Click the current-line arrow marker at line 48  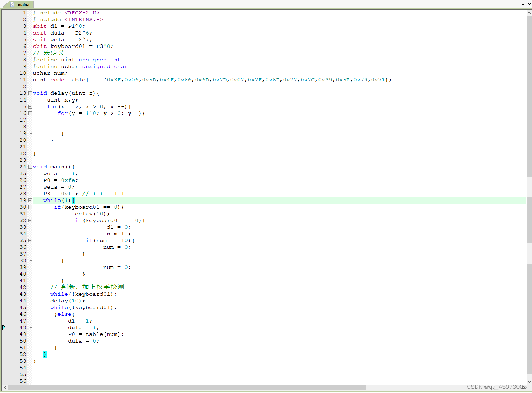(x=4, y=327)
